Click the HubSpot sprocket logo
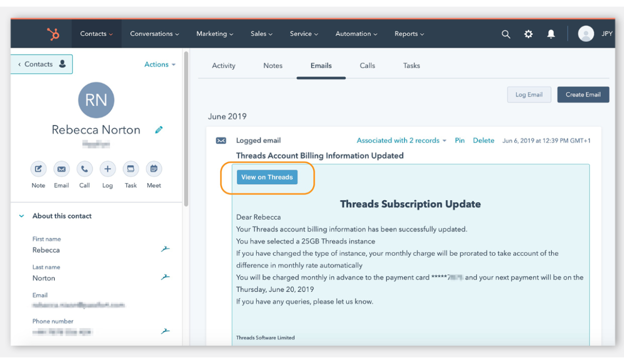This screenshot has height=364, width=624. pos(53,34)
